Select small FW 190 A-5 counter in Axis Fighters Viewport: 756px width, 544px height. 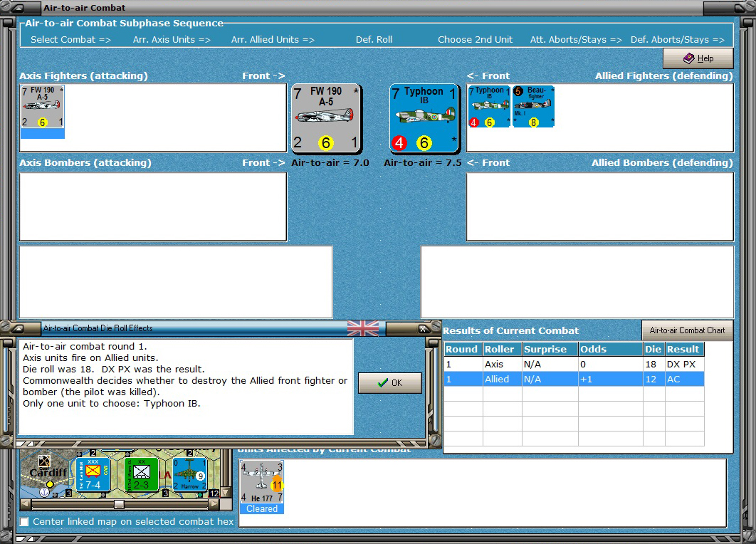click(43, 111)
